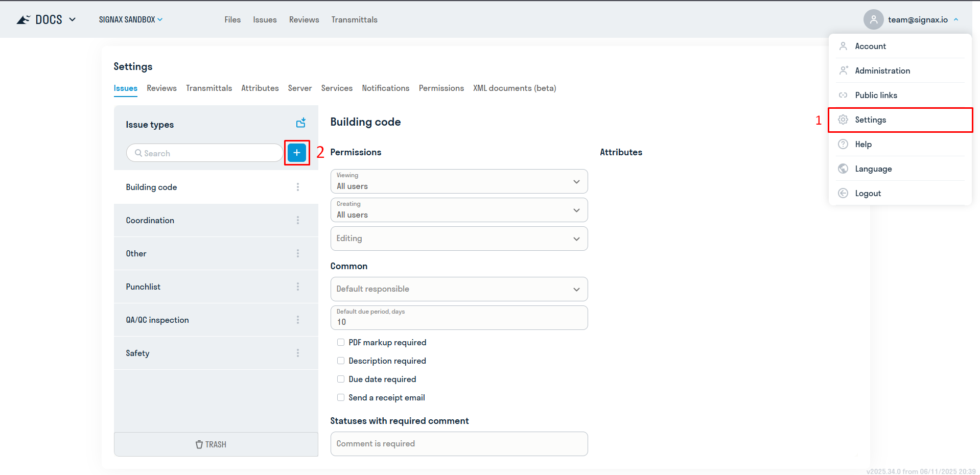
Task: Click Logout in user menu
Action: [x=900, y=193]
